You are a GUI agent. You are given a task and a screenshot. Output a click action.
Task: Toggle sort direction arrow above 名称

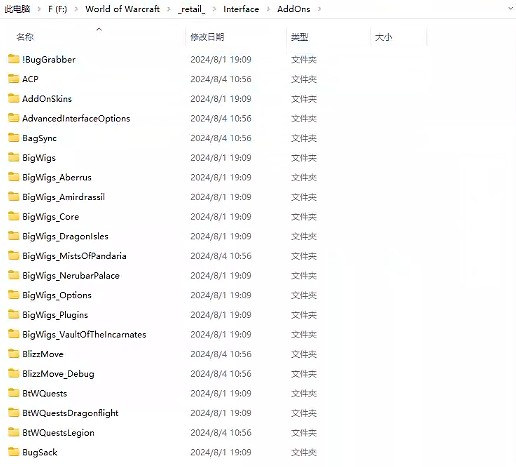tap(99, 29)
